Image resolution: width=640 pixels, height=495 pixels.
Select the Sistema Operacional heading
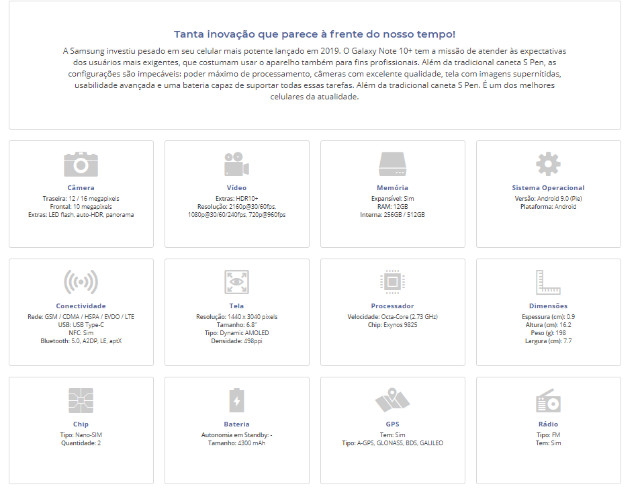click(548, 188)
